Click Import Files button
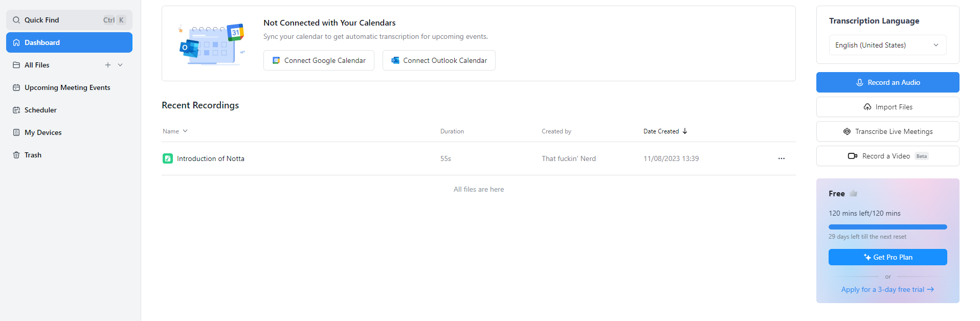This screenshot has width=980, height=321. [887, 107]
